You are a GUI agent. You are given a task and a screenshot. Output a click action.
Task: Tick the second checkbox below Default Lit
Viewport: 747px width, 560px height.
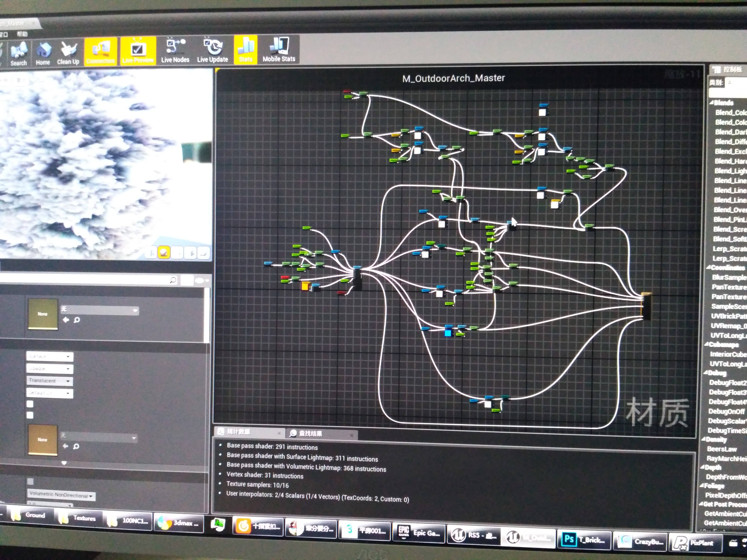point(30,415)
